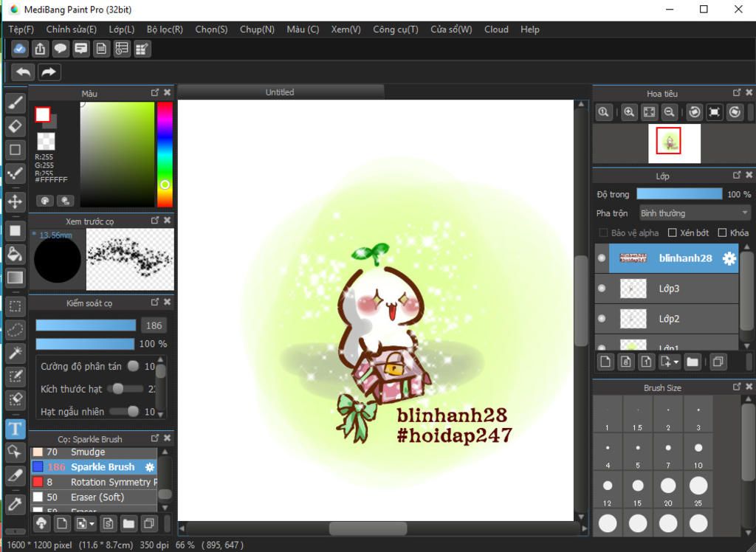Choose brush size 25 preset
Image resolution: width=756 pixels, height=552 pixels.
tap(698, 491)
